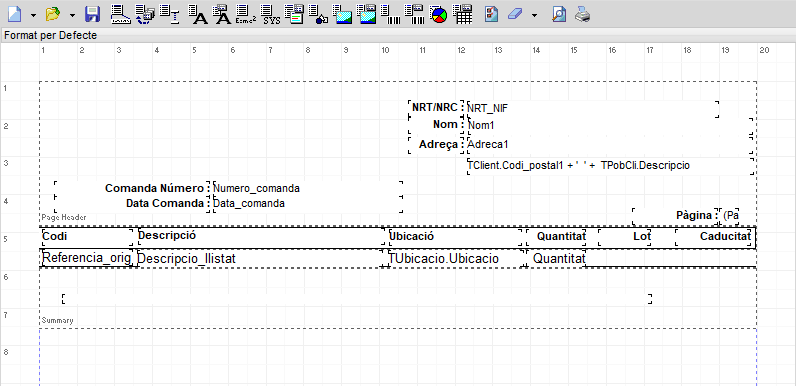Select the Nom1 field
The width and height of the screenshot is (796, 386).
(610, 125)
